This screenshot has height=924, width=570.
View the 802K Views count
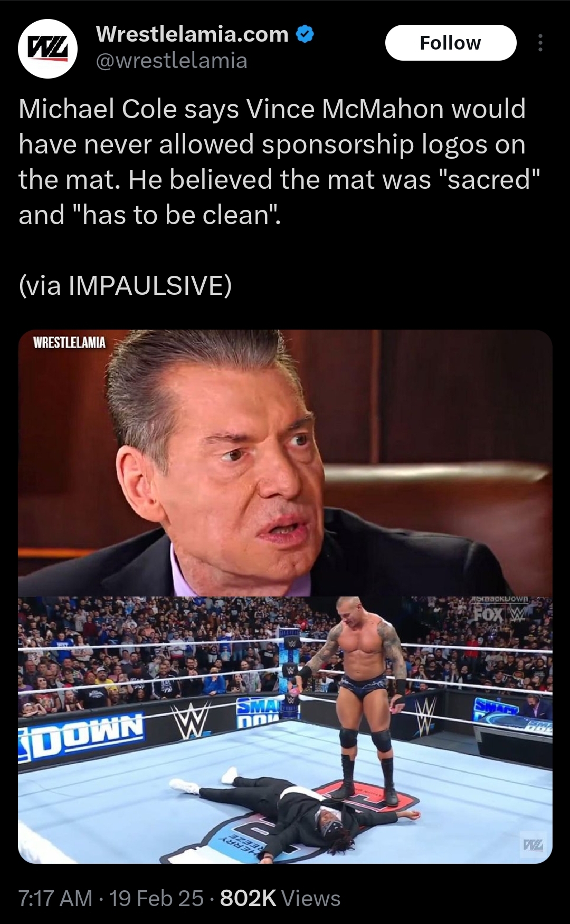tap(280, 898)
